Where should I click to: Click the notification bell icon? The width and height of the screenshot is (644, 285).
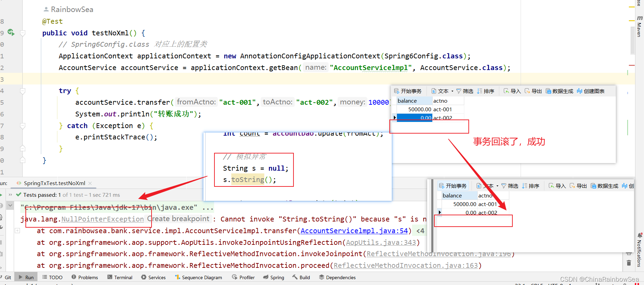coord(640,235)
